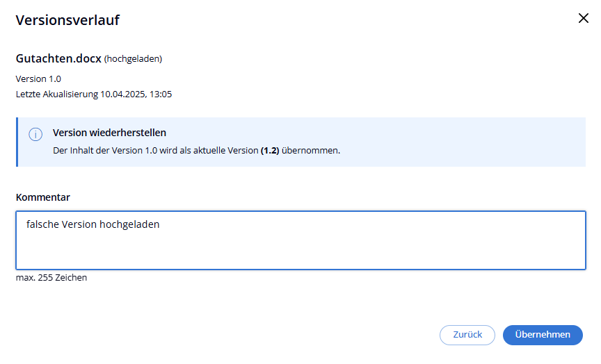Click the word übernommen in the banner
Viewport: 601px width, 364px height.
coord(311,150)
